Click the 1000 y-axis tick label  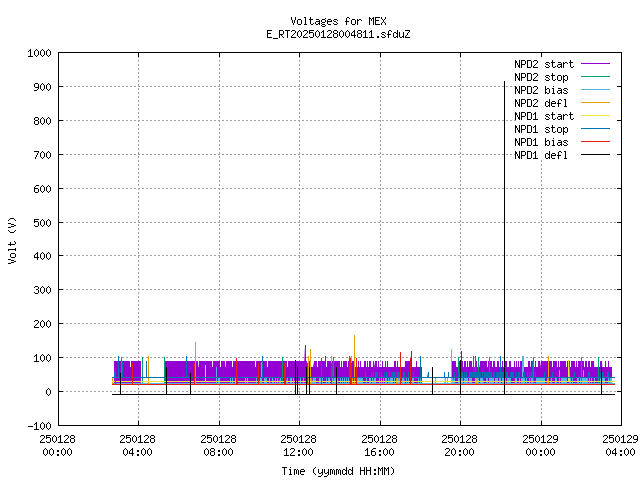tap(39, 53)
